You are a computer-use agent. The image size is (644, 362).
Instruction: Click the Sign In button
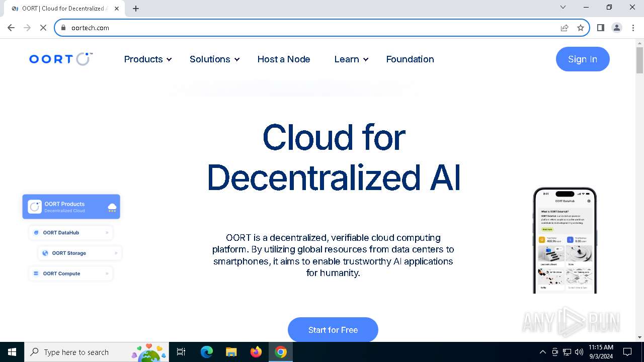tap(583, 59)
